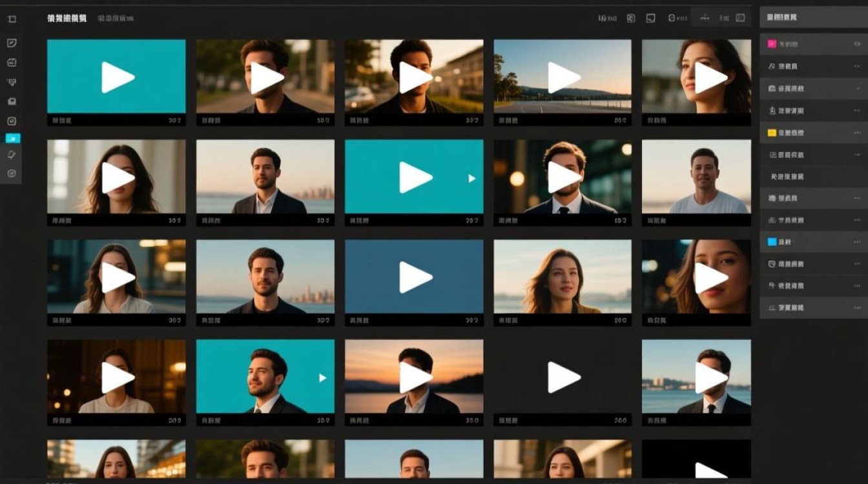Select the yellow-tagged row in right panel

[814, 132]
